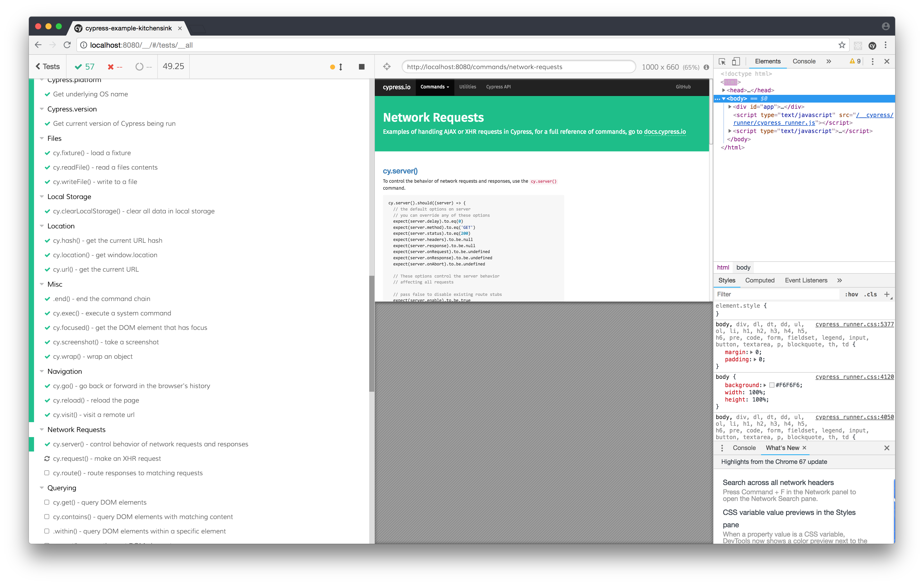
Task: Click pending cy.get() query DOM elements checkbox
Action: (47, 502)
